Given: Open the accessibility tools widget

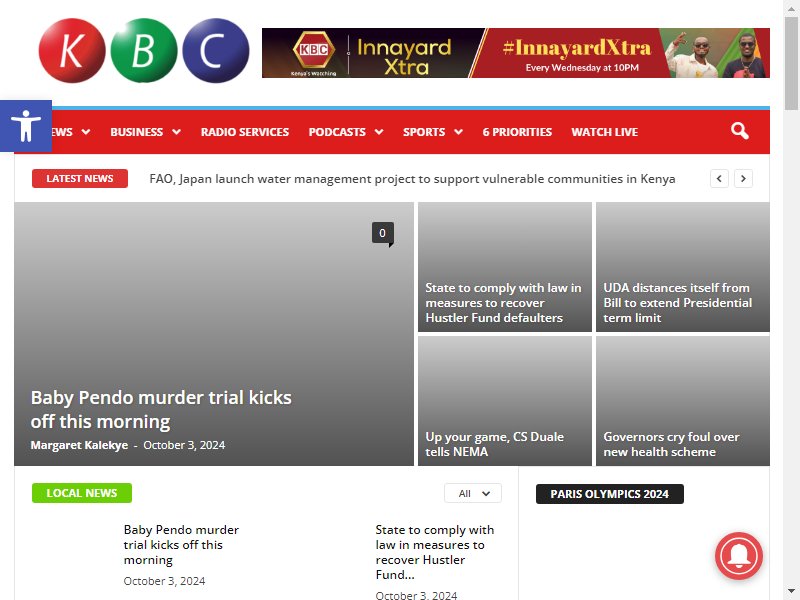Looking at the screenshot, I should click(26, 126).
